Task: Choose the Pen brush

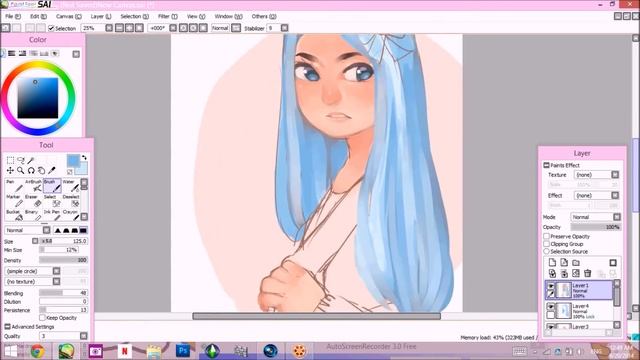Action: [14, 185]
